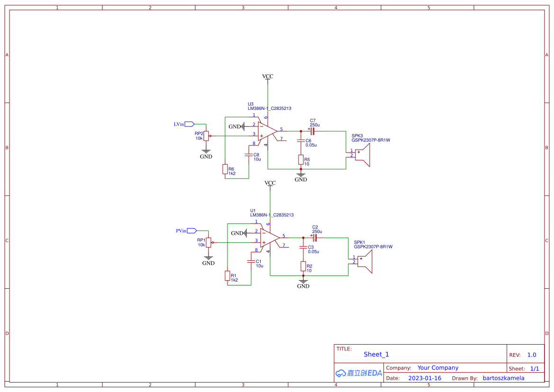
Task: Click the PVin net label flag
Action: tap(189, 230)
